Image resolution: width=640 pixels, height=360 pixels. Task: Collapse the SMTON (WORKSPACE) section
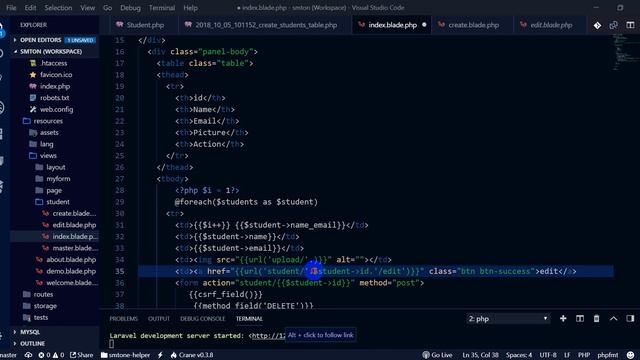(x=51, y=52)
